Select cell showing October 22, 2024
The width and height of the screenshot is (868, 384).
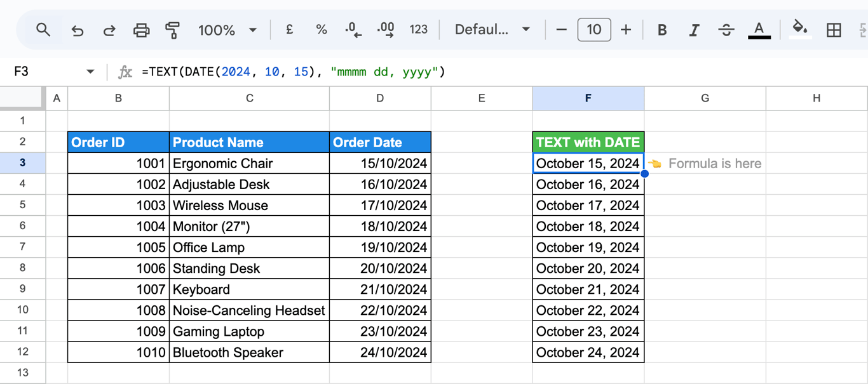588,310
